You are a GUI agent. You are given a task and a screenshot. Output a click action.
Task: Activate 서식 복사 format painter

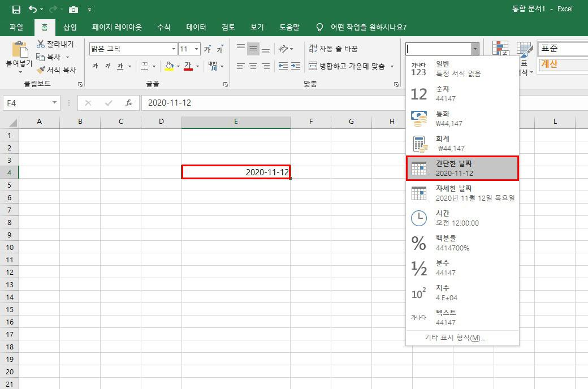[x=56, y=70]
